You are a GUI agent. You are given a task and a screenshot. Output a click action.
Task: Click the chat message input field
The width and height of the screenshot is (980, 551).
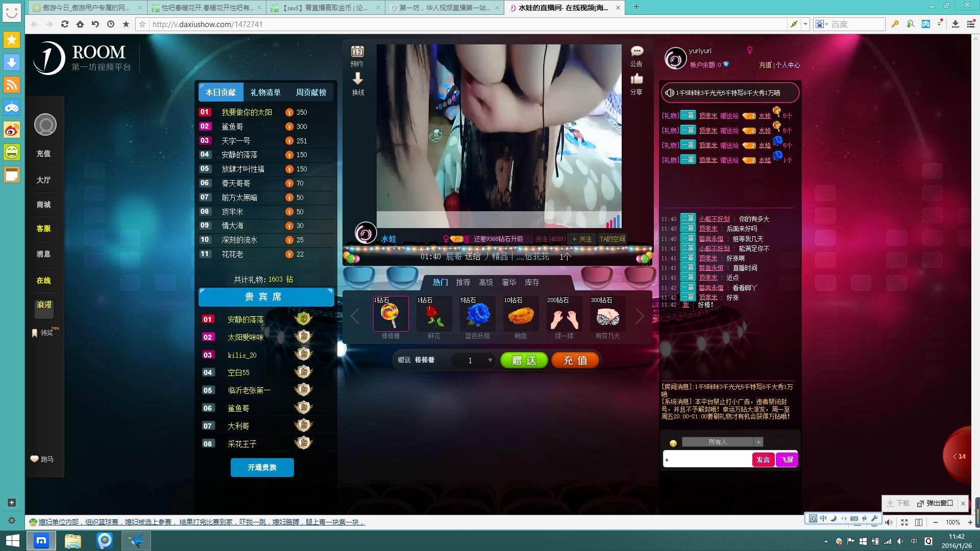707,460
